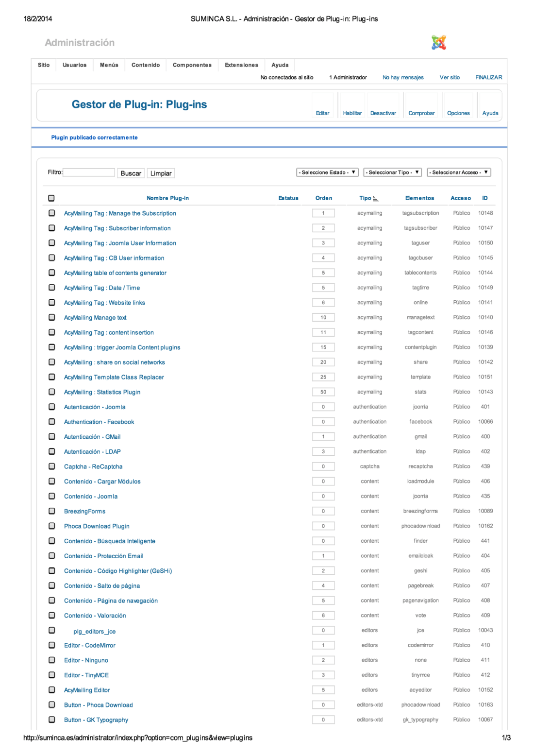Open AcyMailing Editor plugin link
Viewport: 534px width, 756px height.
87,690
